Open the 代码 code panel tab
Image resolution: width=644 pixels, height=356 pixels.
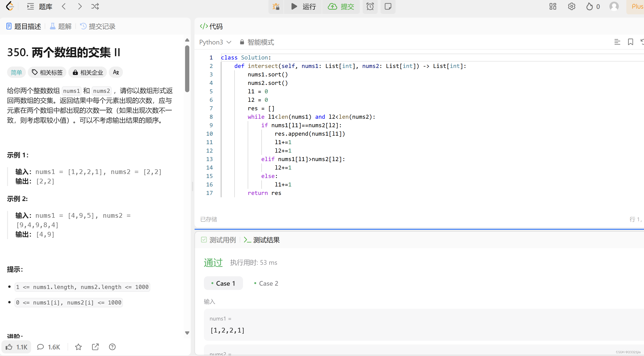211,26
